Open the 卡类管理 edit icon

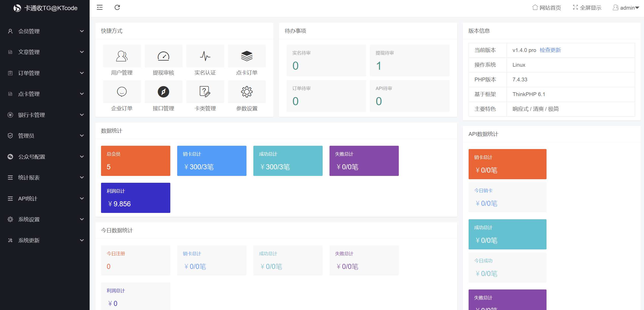pos(205,92)
